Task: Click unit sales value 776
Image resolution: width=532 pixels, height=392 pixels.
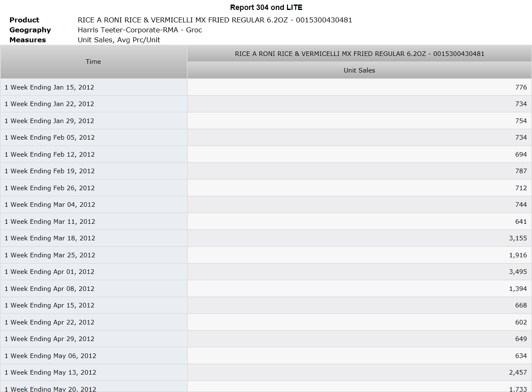Action: click(521, 87)
